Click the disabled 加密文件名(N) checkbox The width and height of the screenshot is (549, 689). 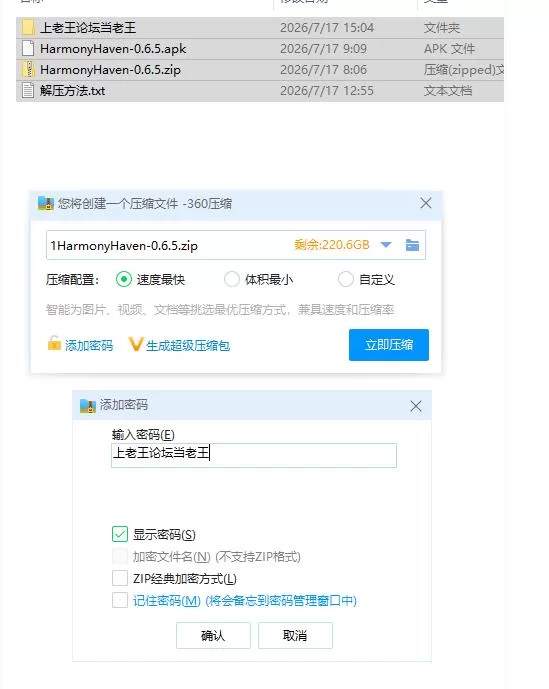coord(120,556)
